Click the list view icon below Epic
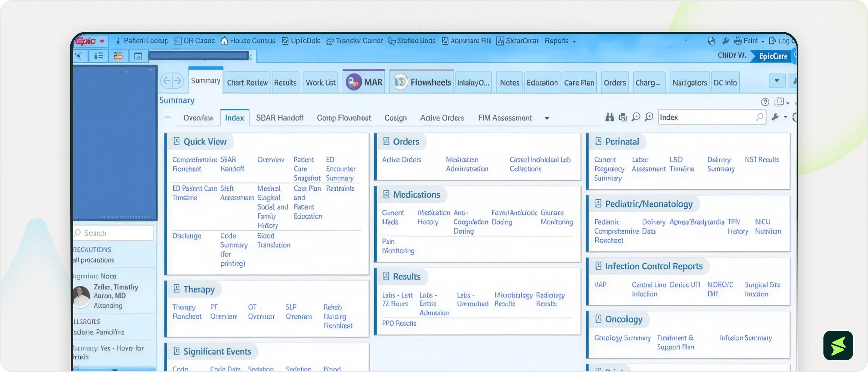The width and height of the screenshot is (868, 372). click(98, 56)
